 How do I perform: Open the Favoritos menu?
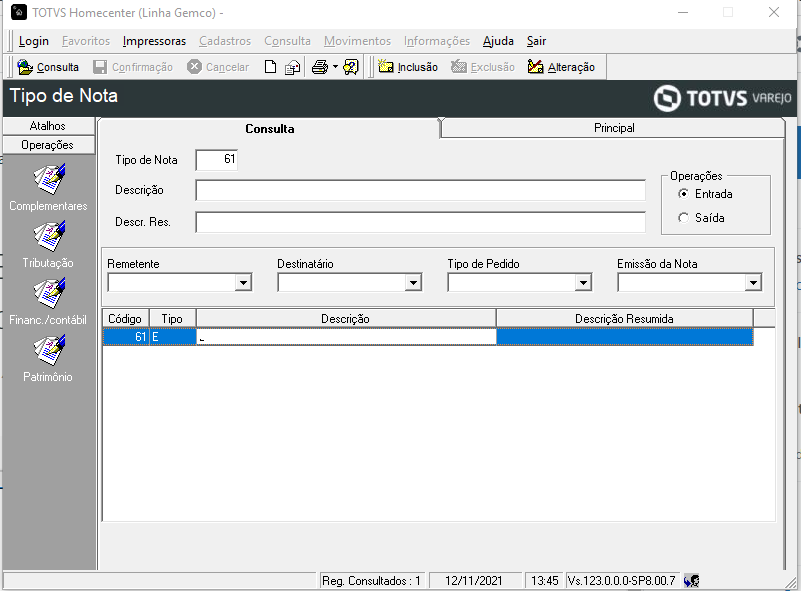(x=86, y=41)
